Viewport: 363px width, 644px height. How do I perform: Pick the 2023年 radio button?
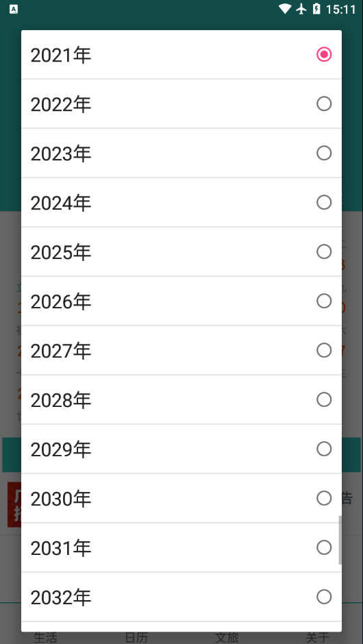323,153
